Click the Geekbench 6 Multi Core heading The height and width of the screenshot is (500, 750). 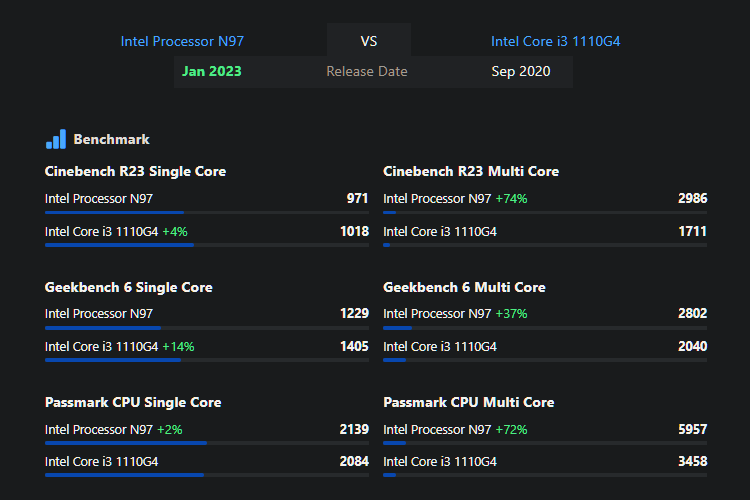464,287
